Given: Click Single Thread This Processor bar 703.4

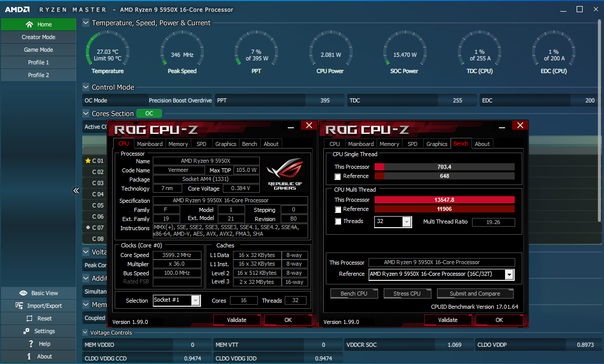Looking at the screenshot, I should pos(445,167).
